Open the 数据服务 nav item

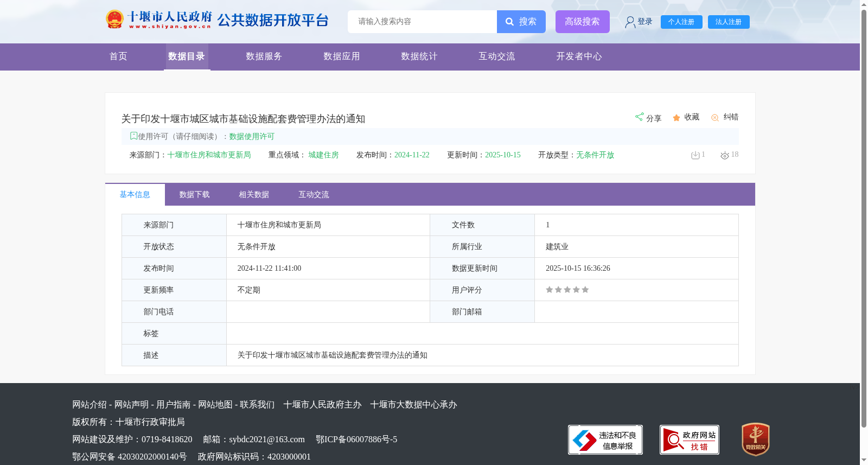click(x=264, y=56)
